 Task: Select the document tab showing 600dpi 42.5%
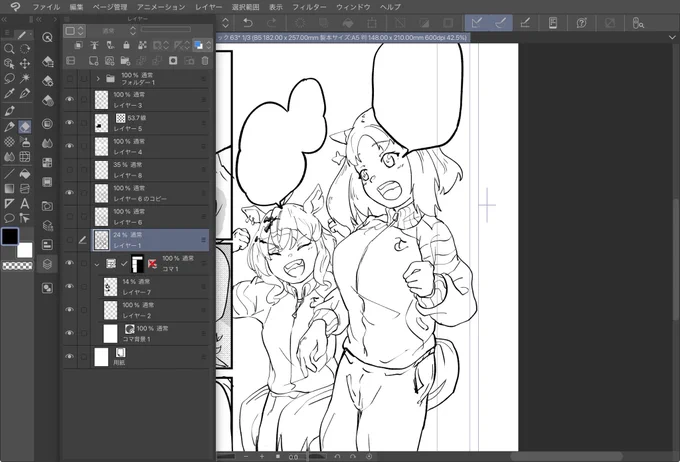[x=342, y=38]
